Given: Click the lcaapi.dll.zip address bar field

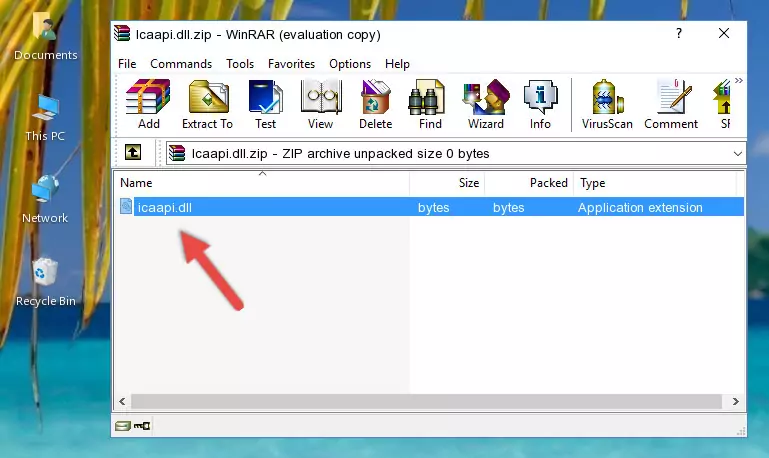Looking at the screenshot, I should pyautogui.click(x=456, y=153).
